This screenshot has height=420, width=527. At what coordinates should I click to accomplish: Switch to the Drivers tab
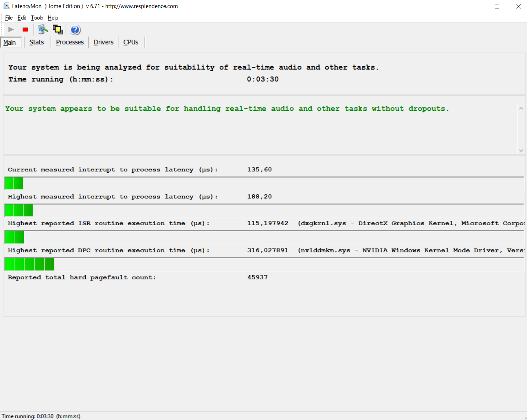pos(103,42)
